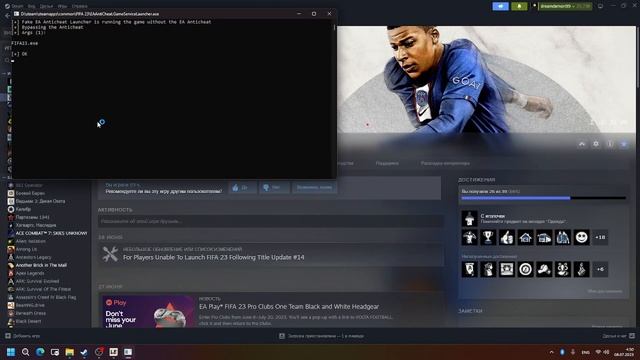This screenshot has height=360, width=640.
Task: Click the trophy achievement icon
Action: [488, 237]
